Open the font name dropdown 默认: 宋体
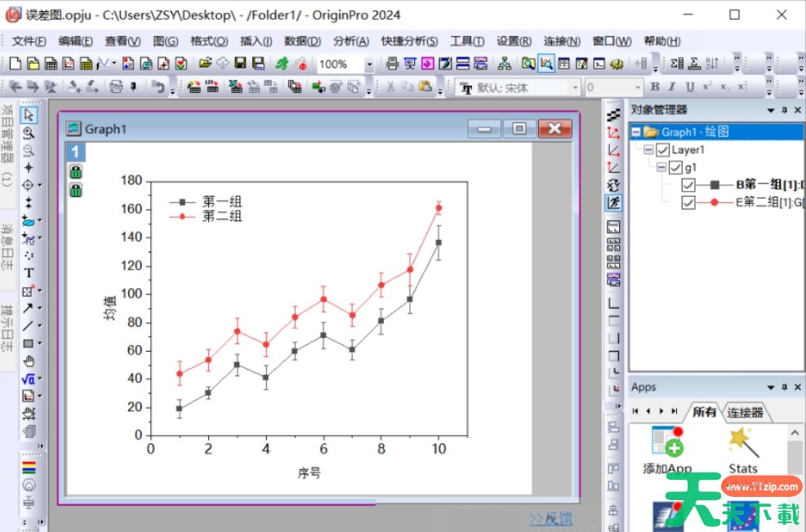The height and width of the screenshot is (532, 806). point(575,88)
